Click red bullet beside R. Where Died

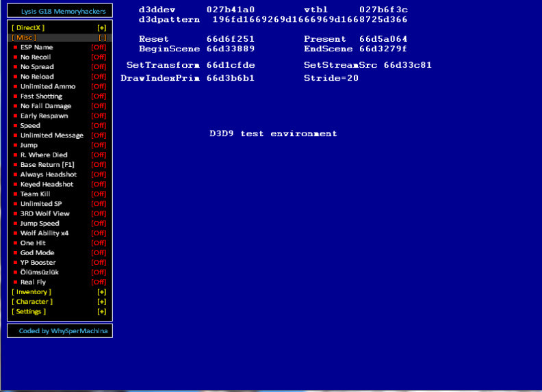pos(15,155)
